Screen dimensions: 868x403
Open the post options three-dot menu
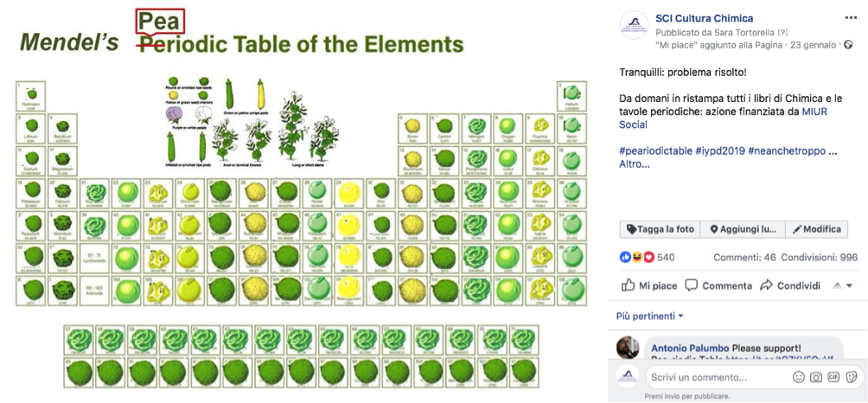[851, 18]
